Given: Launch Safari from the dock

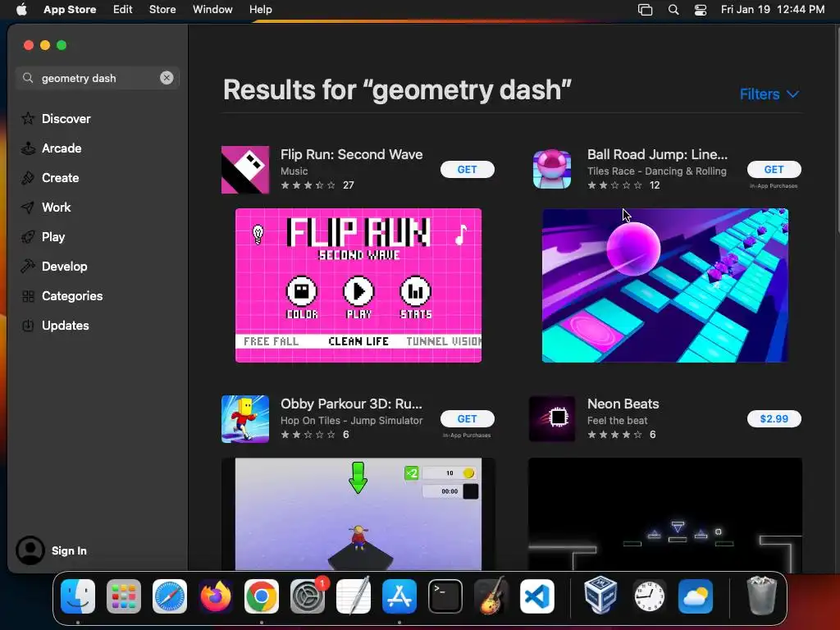Looking at the screenshot, I should point(170,596).
